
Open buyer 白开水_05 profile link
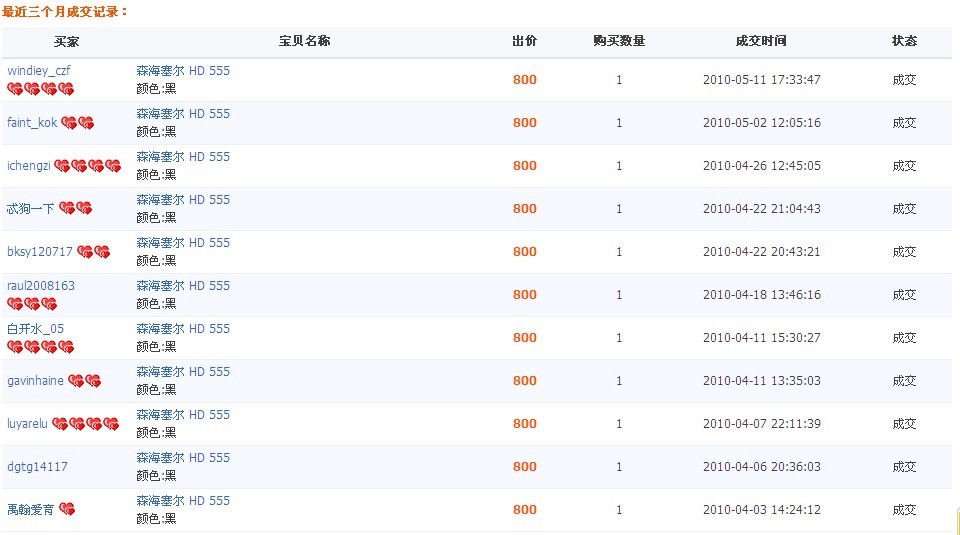[36, 329]
